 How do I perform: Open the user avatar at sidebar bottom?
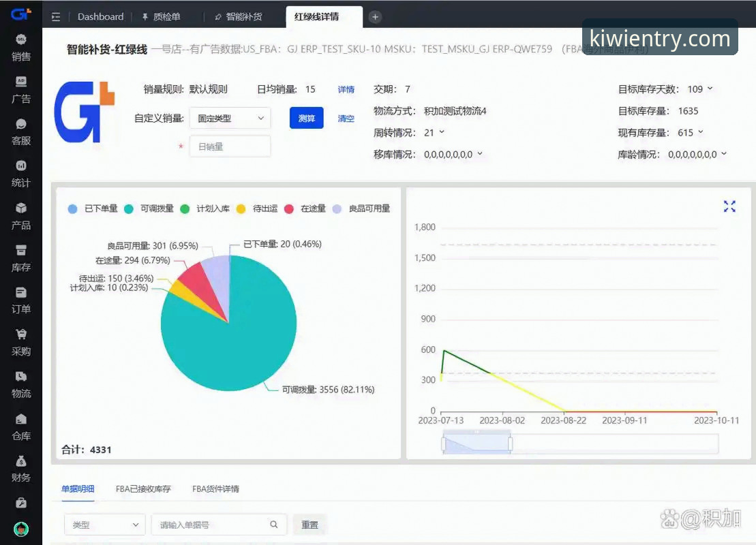(20, 529)
